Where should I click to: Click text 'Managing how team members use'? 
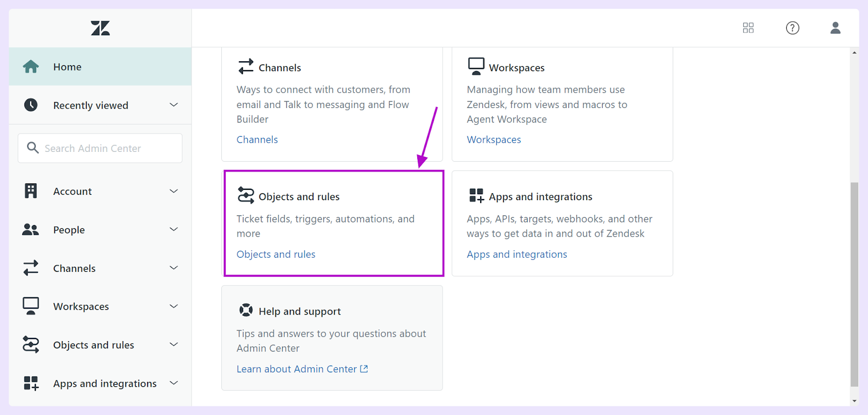[x=546, y=90]
